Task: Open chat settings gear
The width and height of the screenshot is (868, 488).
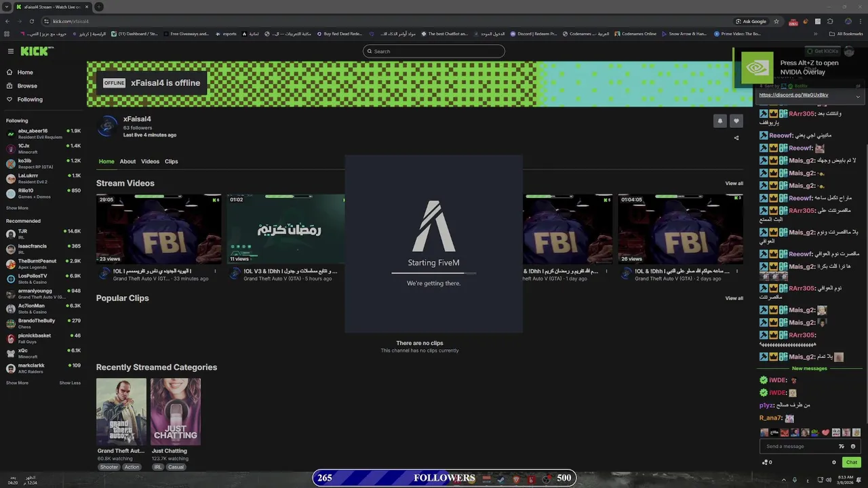Action: click(834, 462)
